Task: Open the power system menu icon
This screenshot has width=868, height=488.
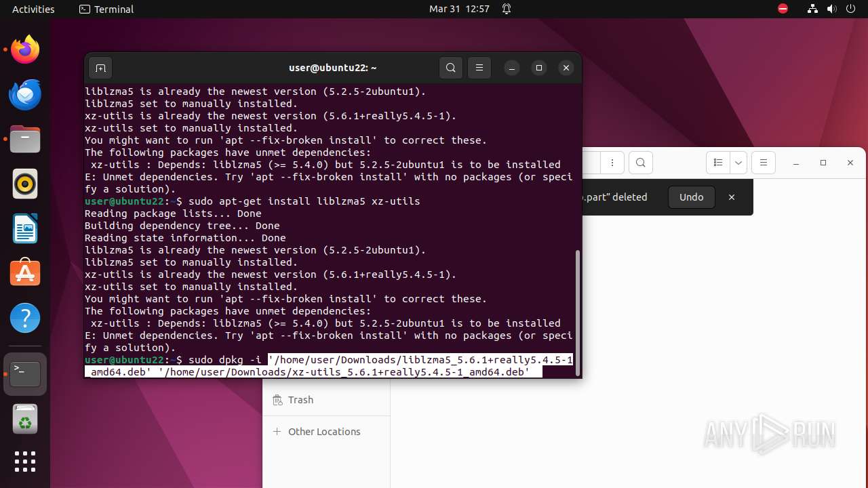Action: click(850, 9)
